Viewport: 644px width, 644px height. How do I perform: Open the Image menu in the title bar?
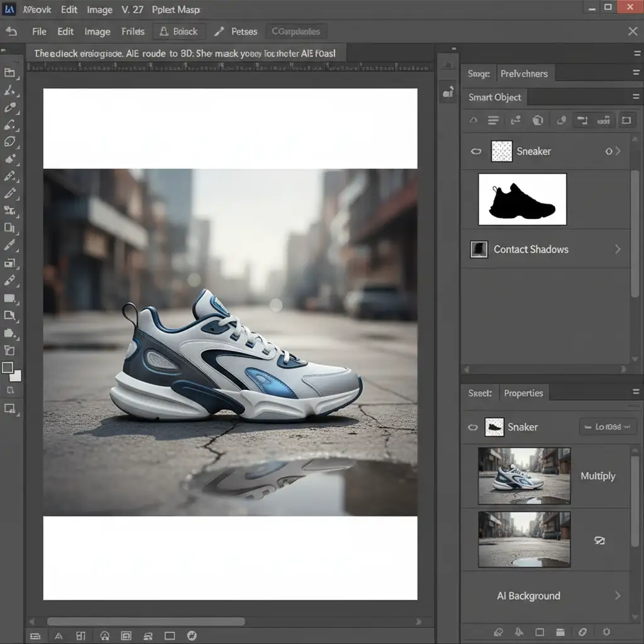[99, 10]
